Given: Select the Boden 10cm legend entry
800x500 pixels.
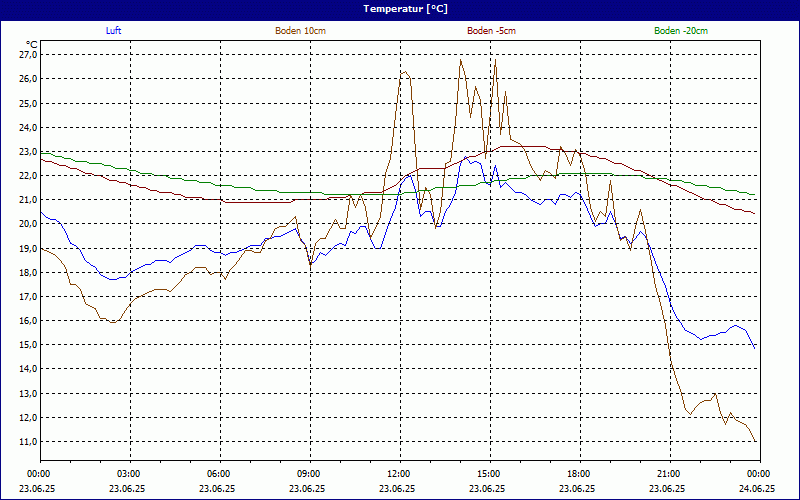Looking at the screenshot, I should pos(300,31).
